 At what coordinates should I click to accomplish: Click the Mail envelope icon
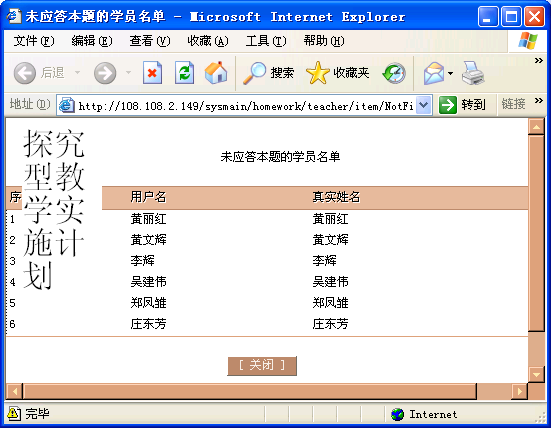[434, 73]
